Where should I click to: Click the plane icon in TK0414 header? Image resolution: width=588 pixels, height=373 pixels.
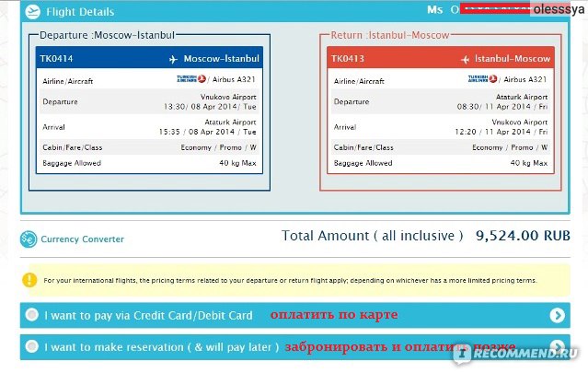[173, 59]
